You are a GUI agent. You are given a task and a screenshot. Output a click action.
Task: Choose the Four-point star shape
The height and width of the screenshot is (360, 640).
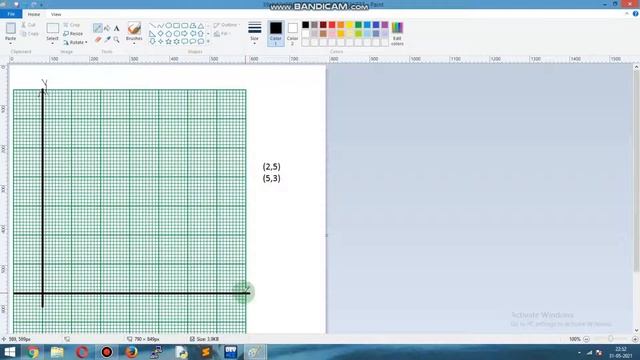pyautogui.click(x=160, y=42)
